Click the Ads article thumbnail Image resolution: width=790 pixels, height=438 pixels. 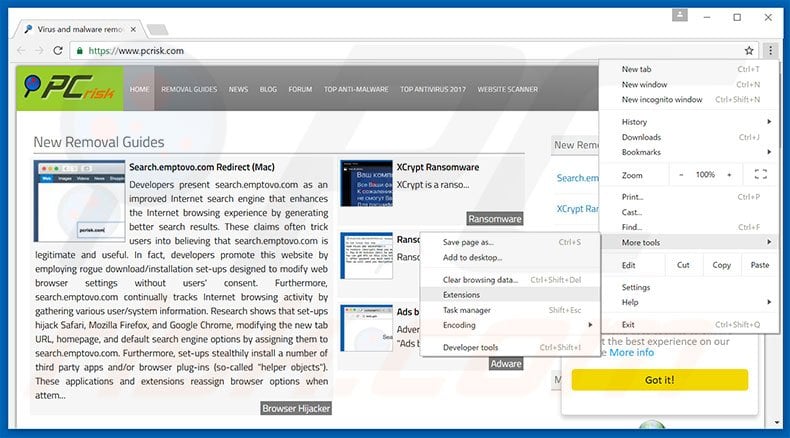pyautogui.click(x=366, y=328)
